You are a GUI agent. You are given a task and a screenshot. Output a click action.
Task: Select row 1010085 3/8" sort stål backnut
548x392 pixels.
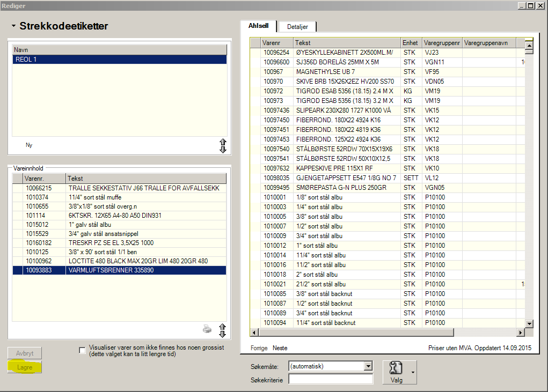coord(387,294)
